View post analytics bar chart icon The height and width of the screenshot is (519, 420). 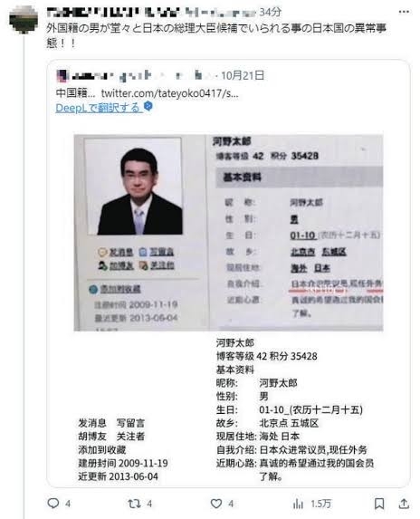[x=298, y=504]
